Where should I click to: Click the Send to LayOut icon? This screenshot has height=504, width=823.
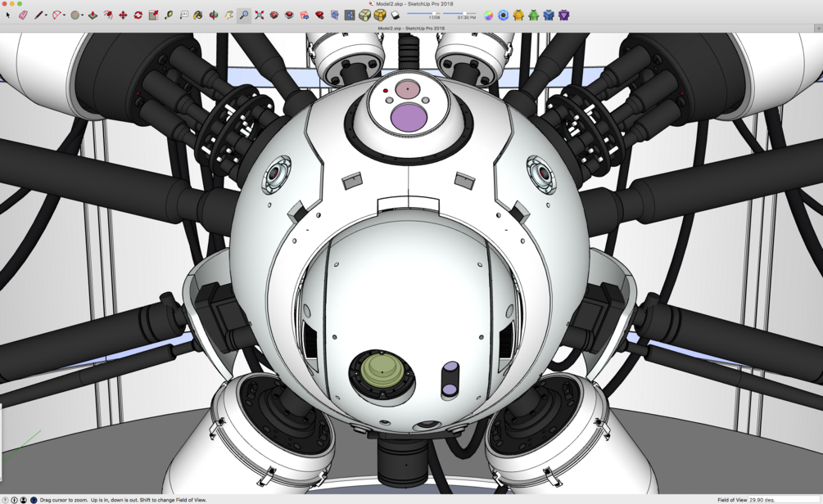pos(305,16)
